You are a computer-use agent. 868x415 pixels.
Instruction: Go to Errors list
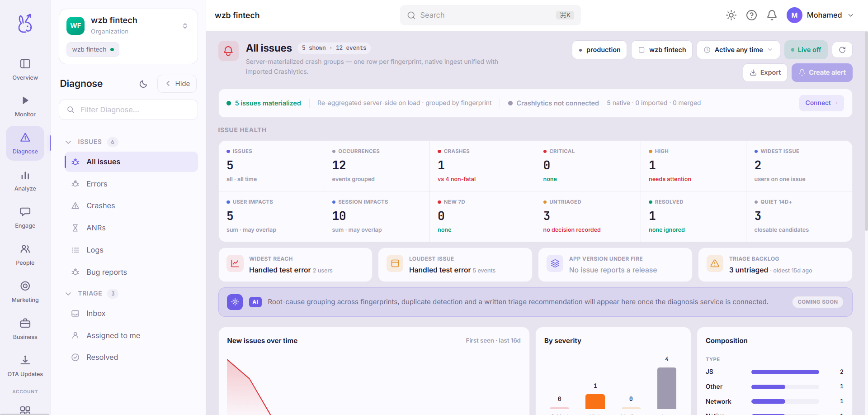pos(131,184)
